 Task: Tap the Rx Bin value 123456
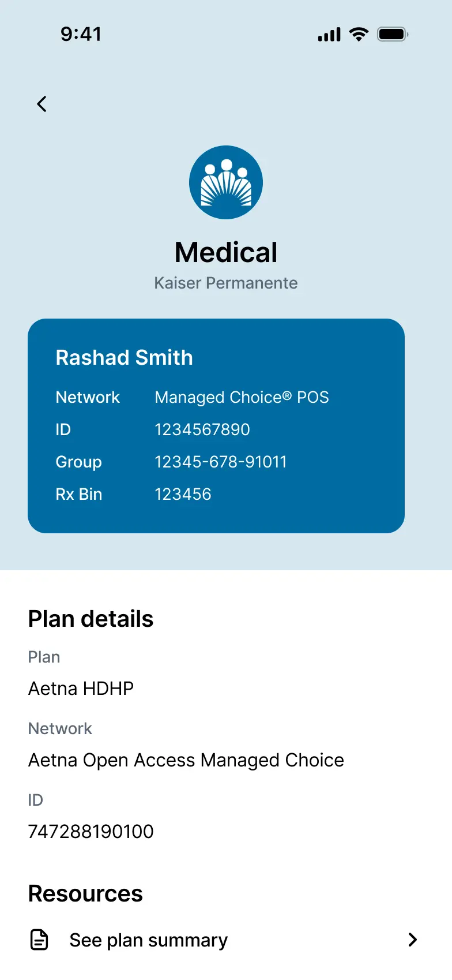point(183,494)
